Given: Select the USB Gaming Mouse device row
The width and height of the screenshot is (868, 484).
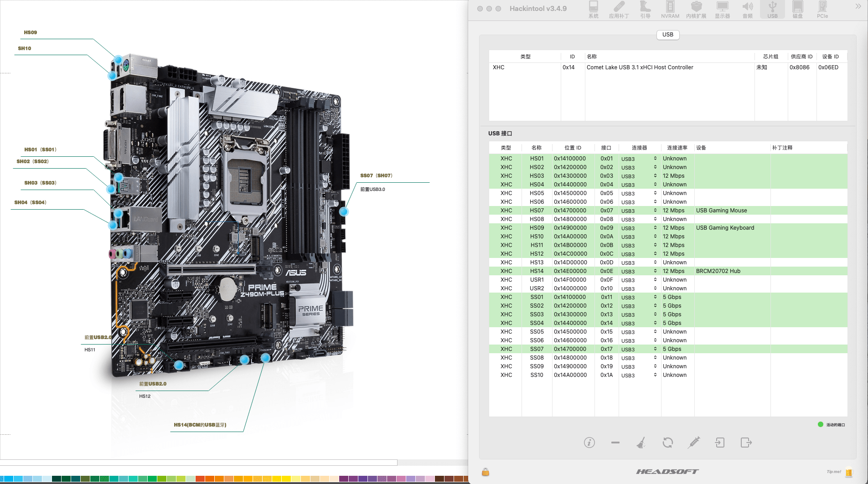Looking at the screenshot, I should (x=668, y=211).
